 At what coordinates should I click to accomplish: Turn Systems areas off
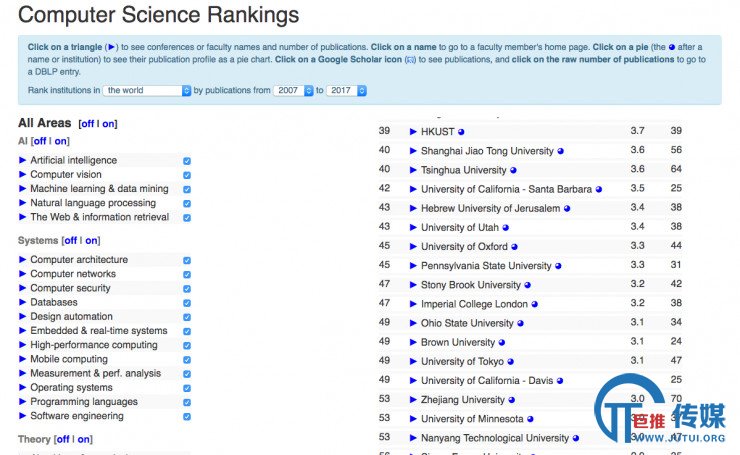click(71, 241)
